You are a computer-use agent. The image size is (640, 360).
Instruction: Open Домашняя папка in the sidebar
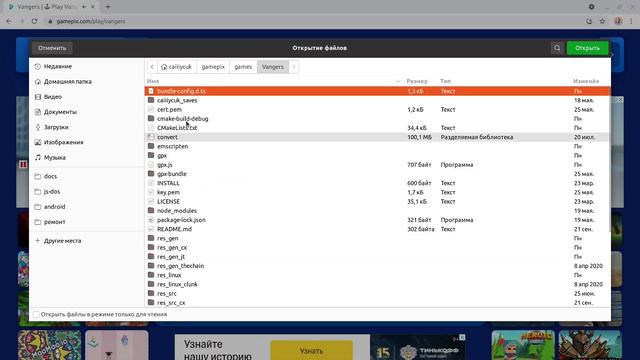tap(67, 82)
